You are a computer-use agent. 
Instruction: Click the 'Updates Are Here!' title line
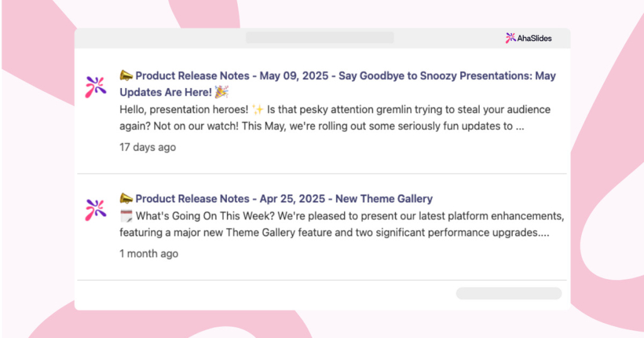point(165,92)
